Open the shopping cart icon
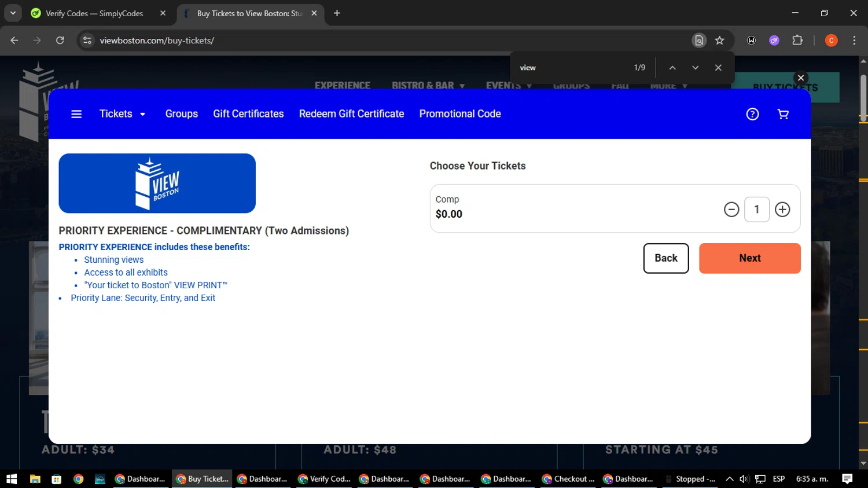868x488 pixels. pos(783,114)
